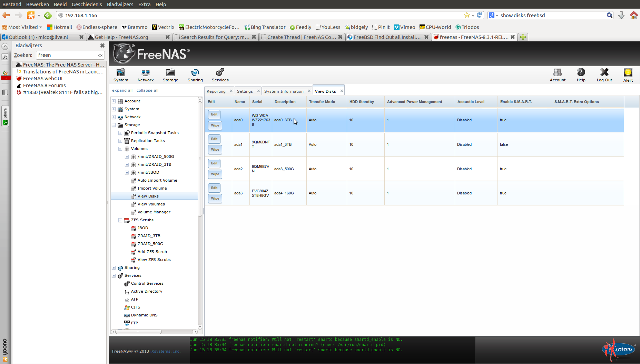Image resolution: width=640 pixels, height=364 pixels.
Task: Collapse the ZFS Scrubs node
Action: [120, 220]
